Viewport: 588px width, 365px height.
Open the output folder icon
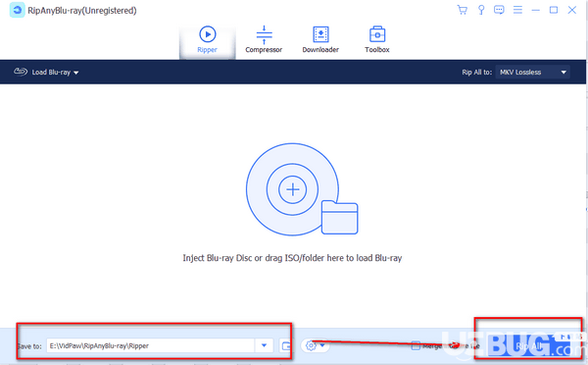click(286, 345)
